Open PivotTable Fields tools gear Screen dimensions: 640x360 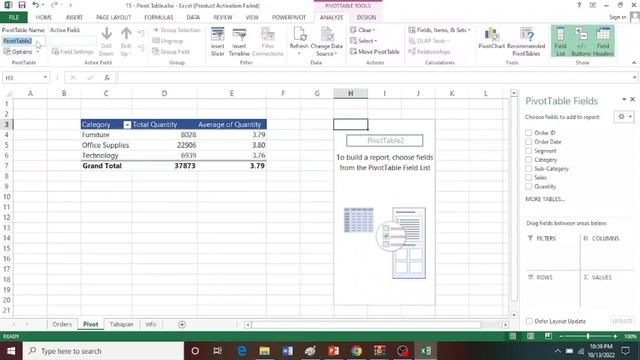pos(624,117)
